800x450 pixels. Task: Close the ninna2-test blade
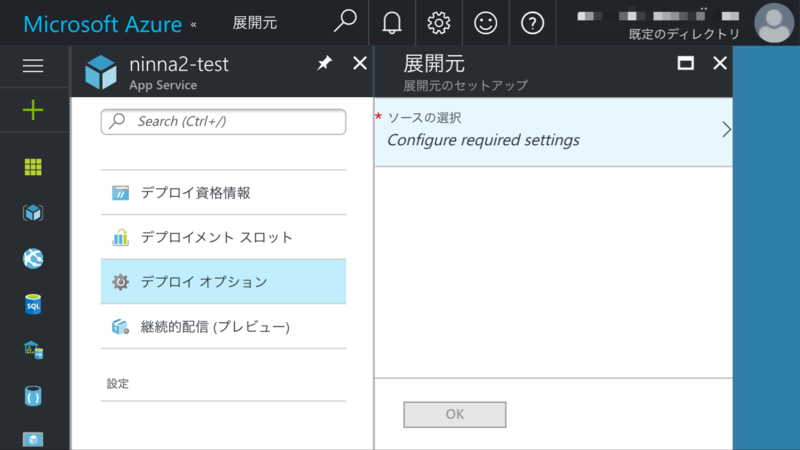pyautogui.click(x=360, y=63)
